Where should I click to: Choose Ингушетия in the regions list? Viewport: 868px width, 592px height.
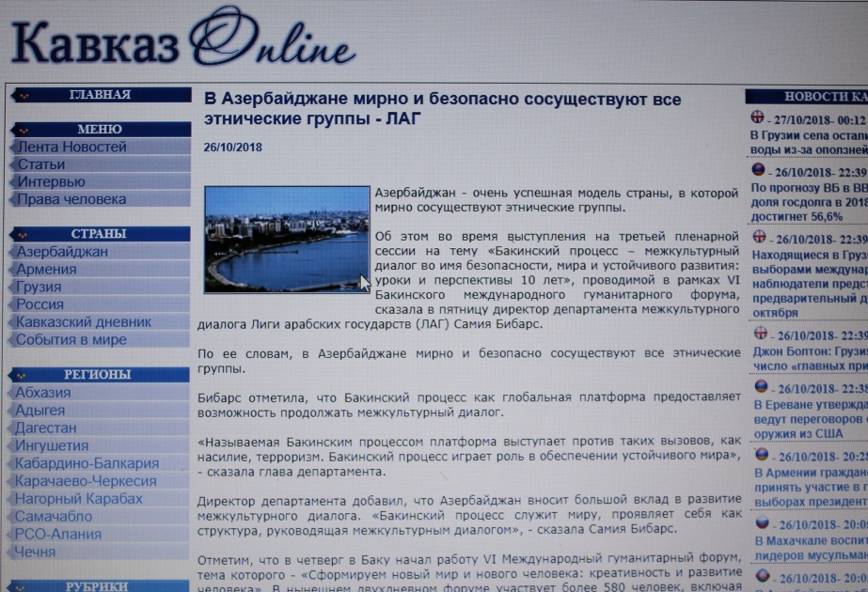[x=99, y=445]
